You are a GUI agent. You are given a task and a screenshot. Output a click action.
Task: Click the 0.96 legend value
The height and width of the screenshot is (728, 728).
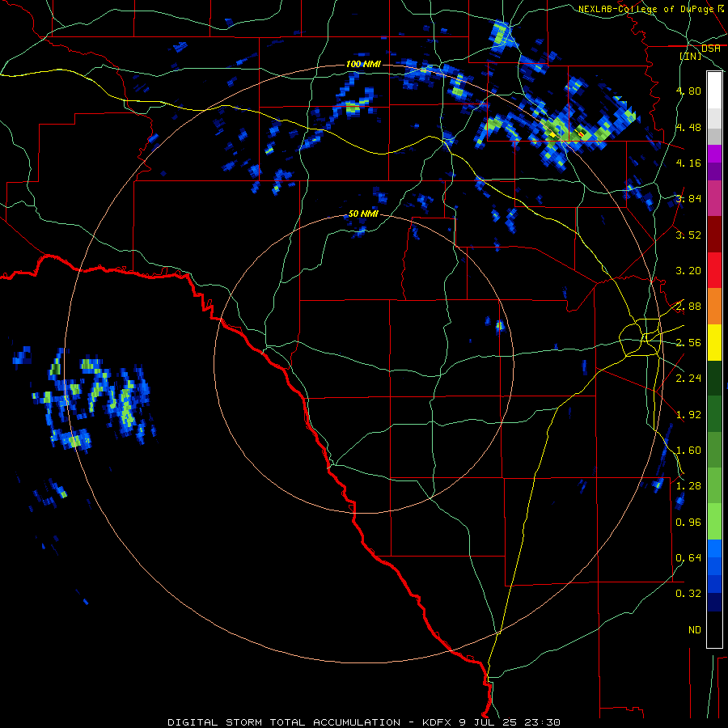pos(688,523)
